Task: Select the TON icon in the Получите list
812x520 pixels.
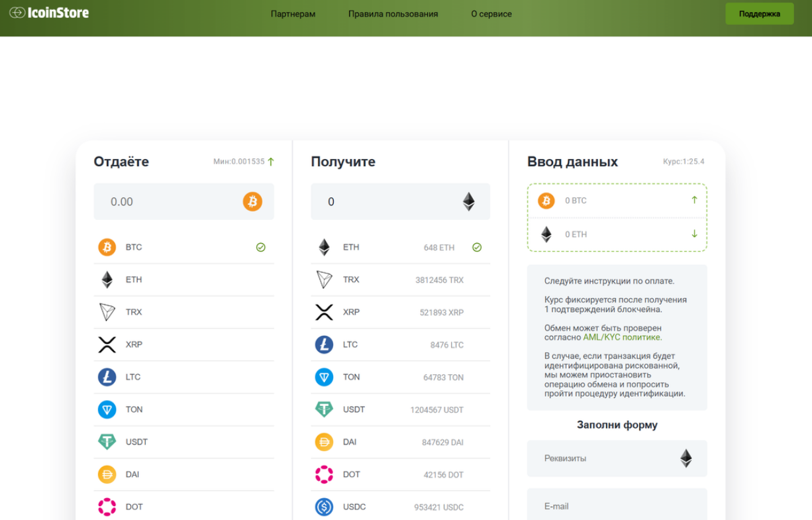Action: [324, 377]
